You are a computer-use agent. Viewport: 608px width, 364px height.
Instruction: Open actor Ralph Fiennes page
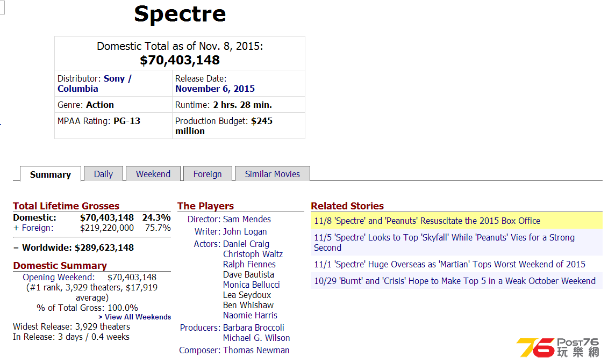tap(249, 264)
